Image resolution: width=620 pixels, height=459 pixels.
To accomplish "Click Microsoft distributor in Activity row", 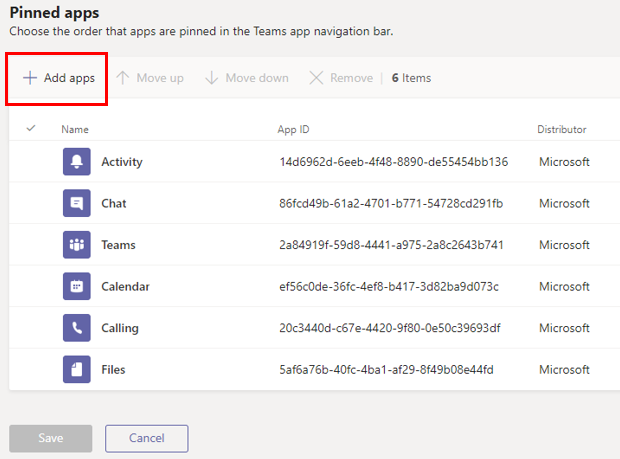I will coord(564,162).
